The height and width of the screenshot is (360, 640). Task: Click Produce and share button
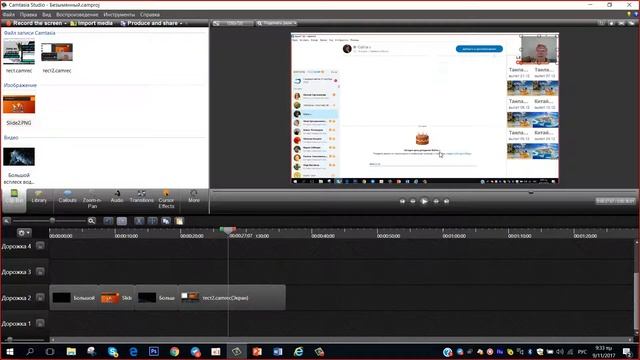click(149, 23)
